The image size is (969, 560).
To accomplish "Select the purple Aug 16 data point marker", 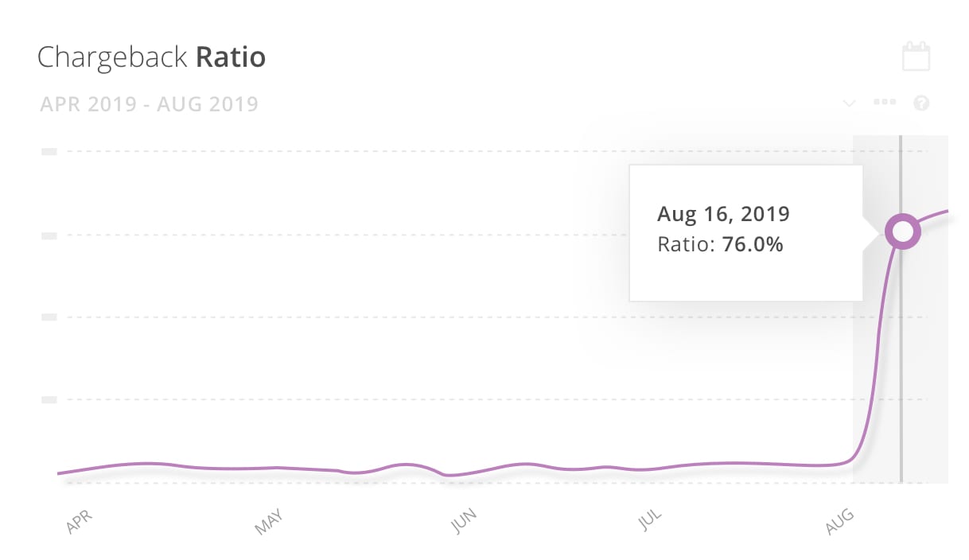I will tap(902, 232).
